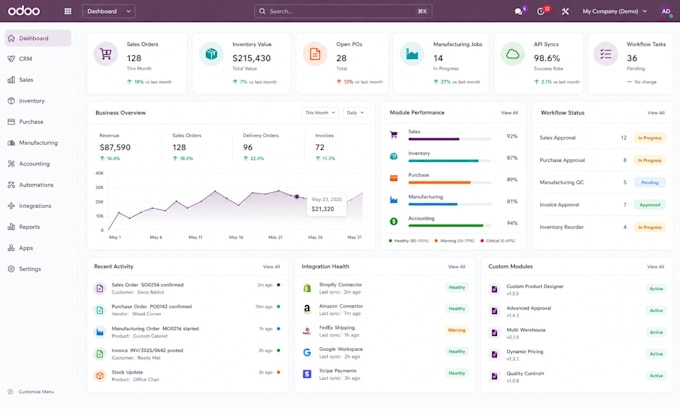Click the API Syncs cloud icon

(513, 54)
